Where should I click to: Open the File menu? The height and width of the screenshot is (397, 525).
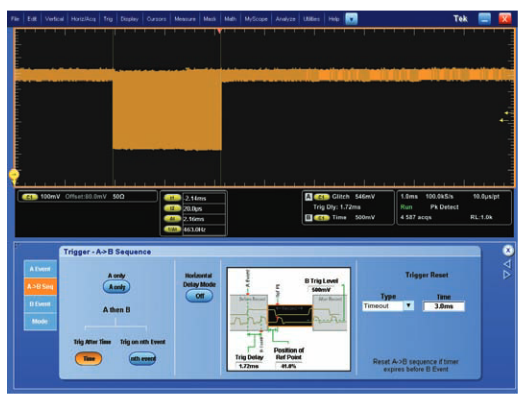(15, 19)
